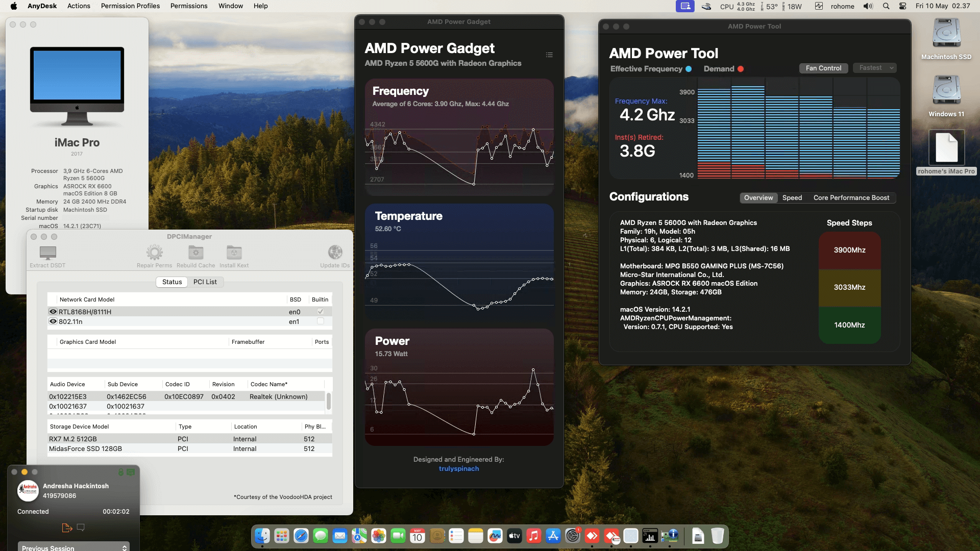Select Core Performance Boost tab
The image size is (980, 551).
851,197
